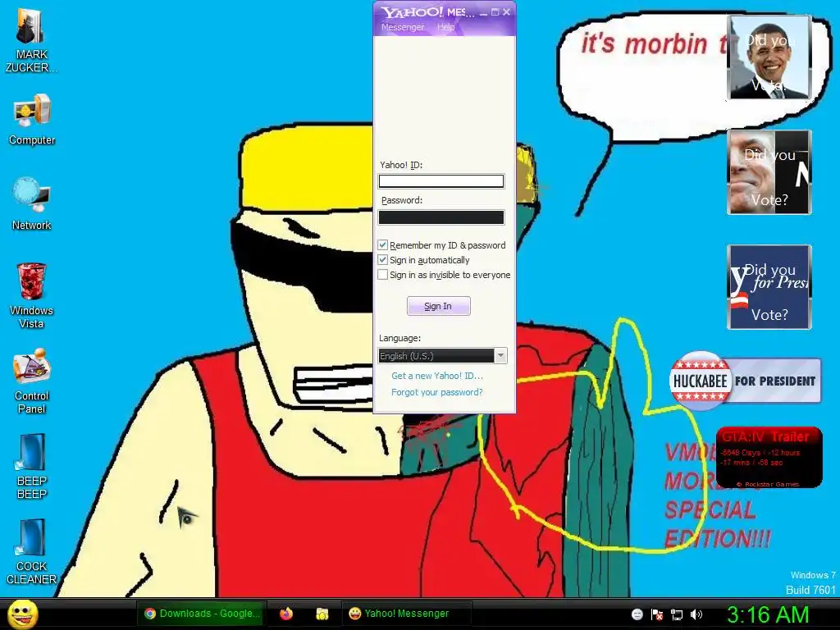Follow the Forgot your password? link
Image resolution: width=840 pixels, height=630 pixels.
[x=436, y=392]
